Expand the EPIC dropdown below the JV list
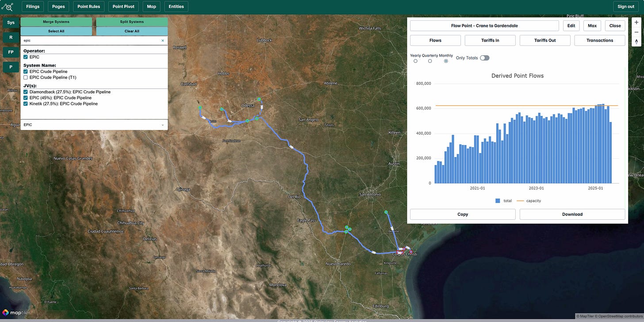Screen dimensions: 644x322 (94, 125)
